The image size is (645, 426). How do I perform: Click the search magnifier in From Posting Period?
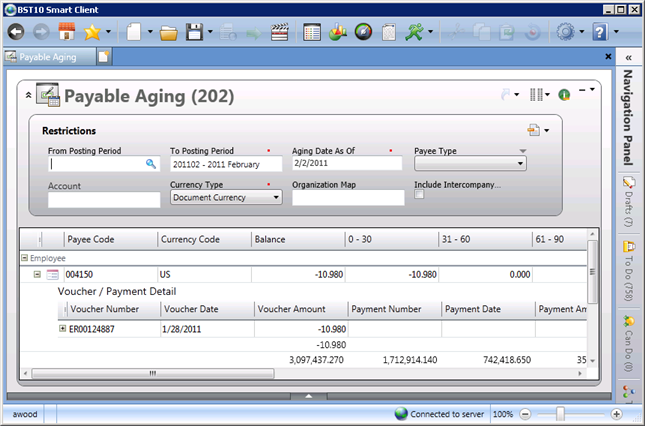tap(151, 163)
